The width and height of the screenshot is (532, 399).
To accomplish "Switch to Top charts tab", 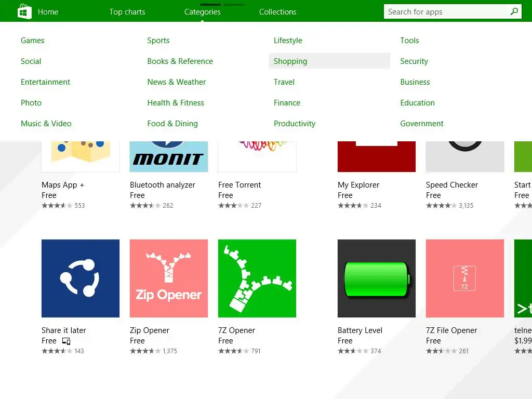I will (x=127, y=12).
